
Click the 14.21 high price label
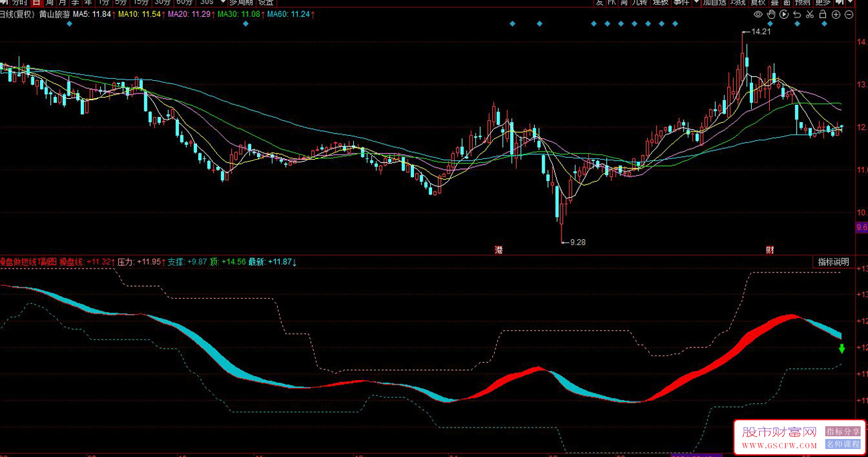(x=761, y=31)
